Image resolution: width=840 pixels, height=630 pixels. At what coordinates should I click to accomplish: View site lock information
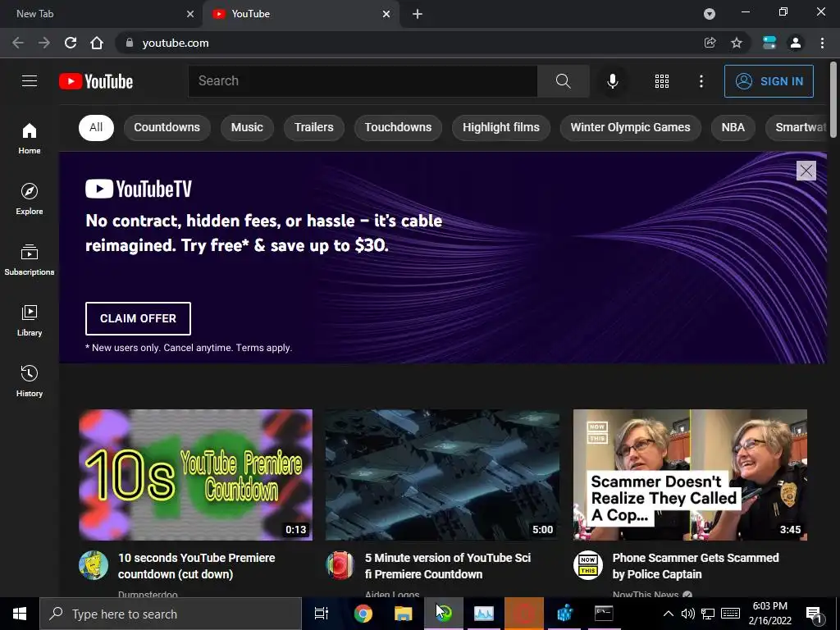point(129,43)
